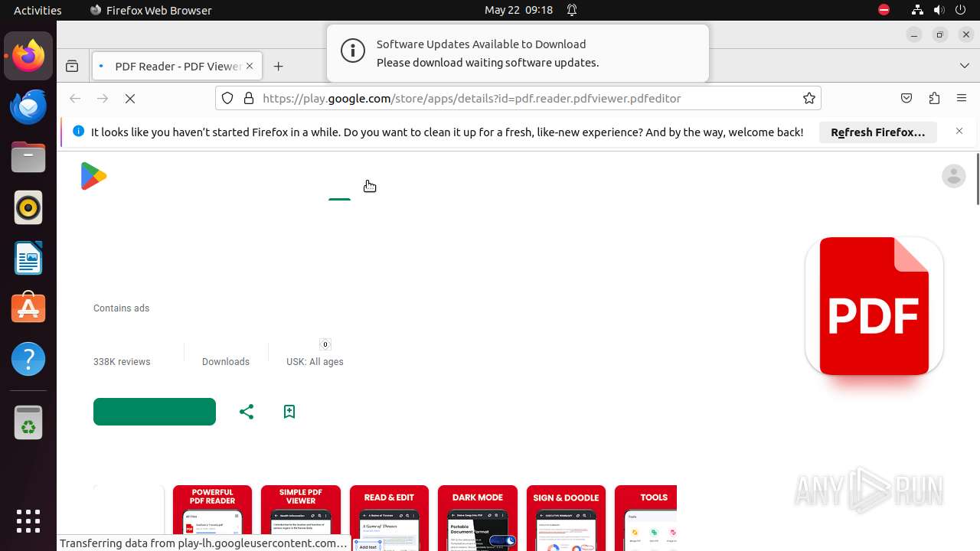
Task: Open the Help icon in the dock
Action: [28, 359]
